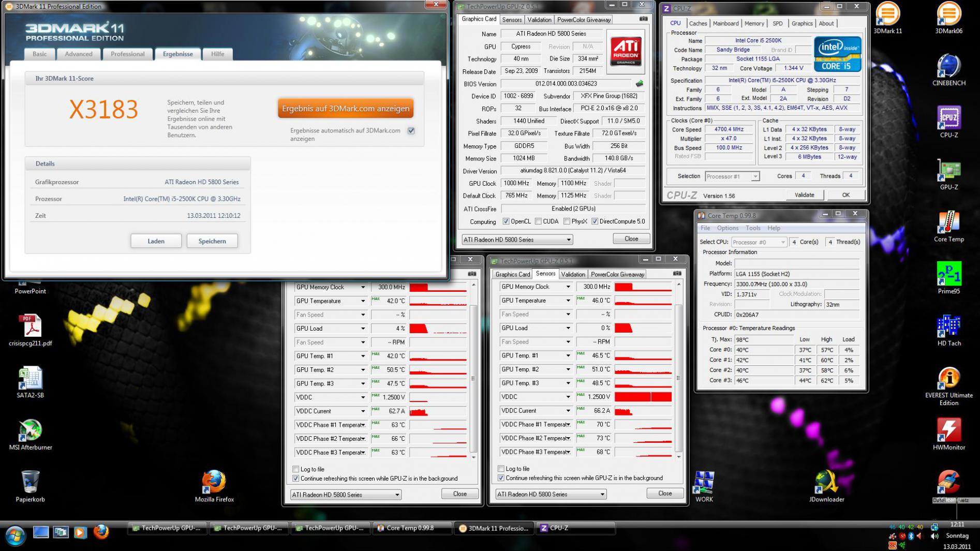Open the SATA2-SB desktop file
This screenshot has width=980, height=551.
click(x=30, y=383)
